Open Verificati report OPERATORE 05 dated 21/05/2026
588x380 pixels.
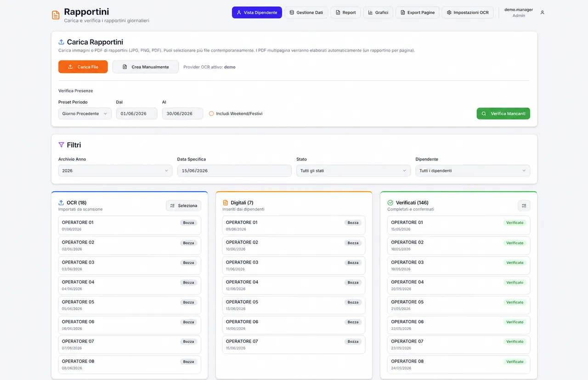pyautogui.click(x=458, y=305)
